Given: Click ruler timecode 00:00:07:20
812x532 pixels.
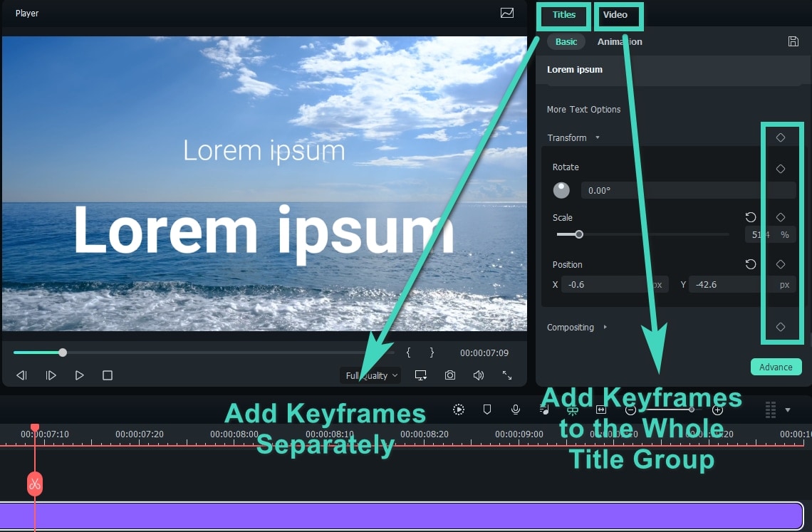Looking at the screenshot, I should pos(140,434).
